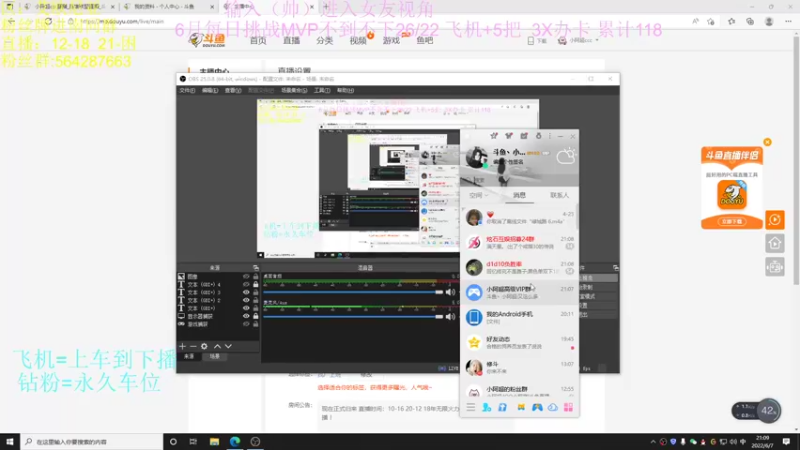The width and height of the screenshot is (800, 450).
Task: Mute the 麦克风/Aux mixer channel
Action: 450,316
